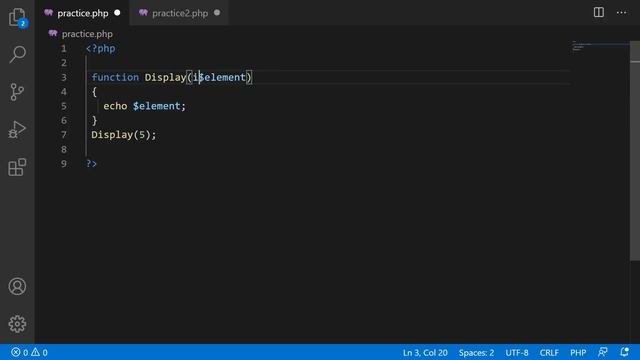Viewport: 640px width, 360px height.
Task: Click unsaved dot on practice.php tab
Action: (x=117, y=13)
